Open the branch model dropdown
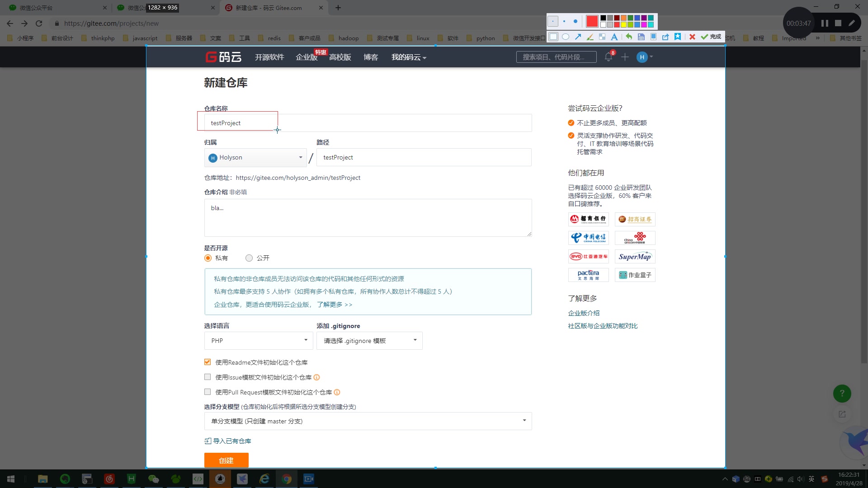 tap(368, 421)
